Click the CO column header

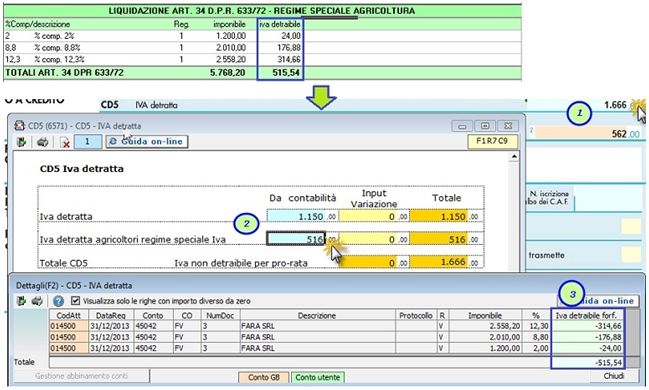tap(187, 315)
